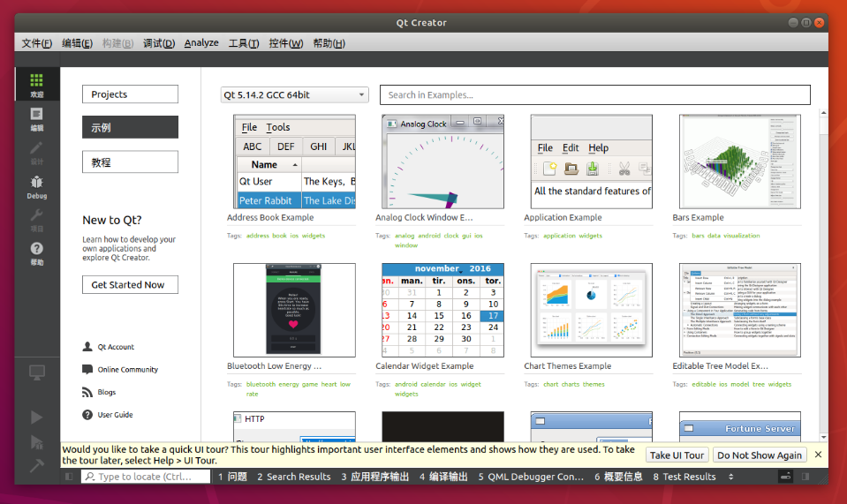Open the 工具(T) menu
Viewport: 847px width, 504px height.
pyautogui.click(x=243, y=43)
